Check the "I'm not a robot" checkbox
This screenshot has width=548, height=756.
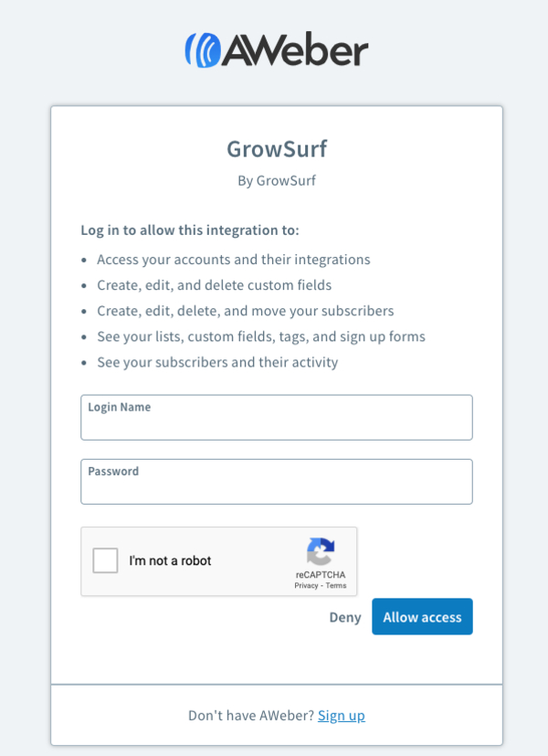pos(106,560)
